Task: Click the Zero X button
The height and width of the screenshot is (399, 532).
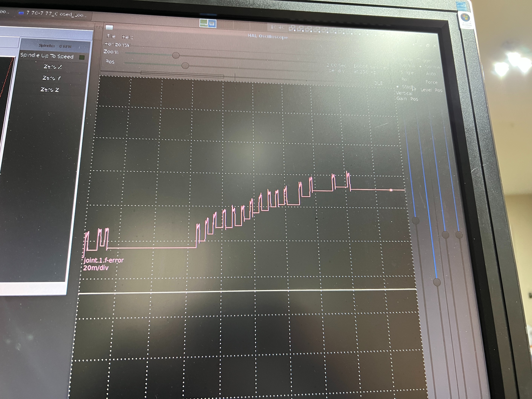Action: [53, 67]
